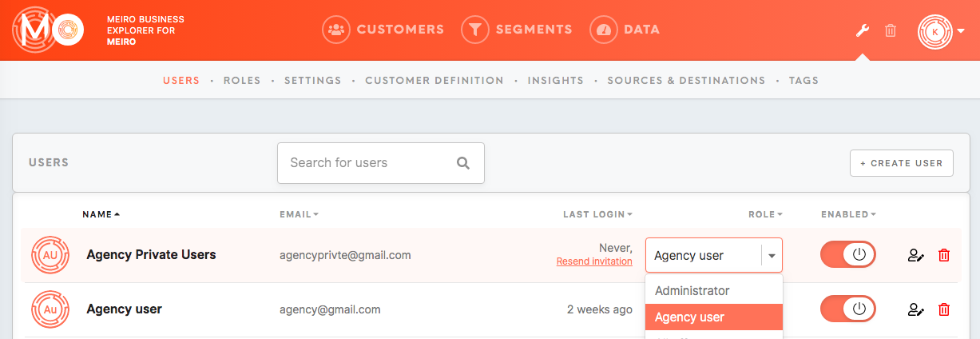Click email agency@gmail.com
The height and width of the screenshot is (339, 980).
(x=330, y=309)
